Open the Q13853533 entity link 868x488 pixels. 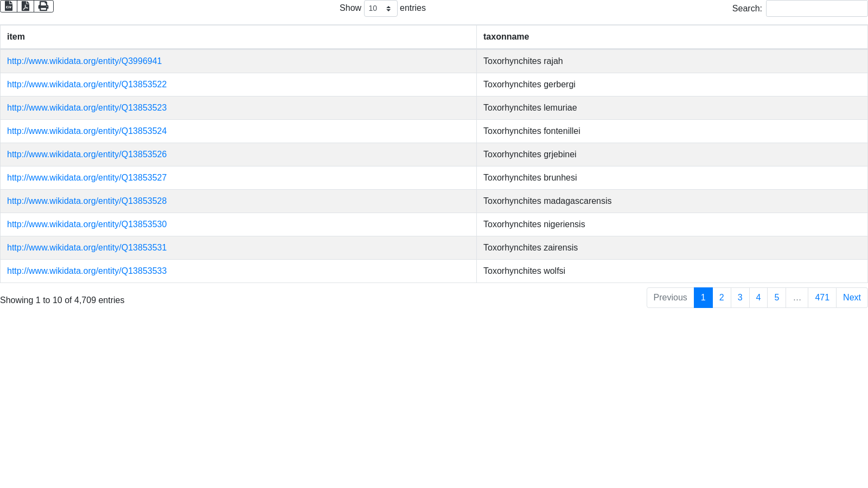point(87,271)
